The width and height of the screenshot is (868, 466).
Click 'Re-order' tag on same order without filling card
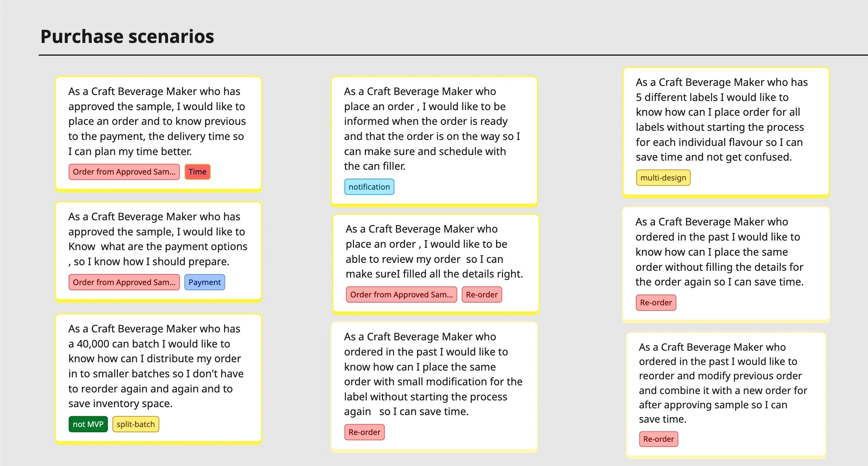click(x=656, y=303)
